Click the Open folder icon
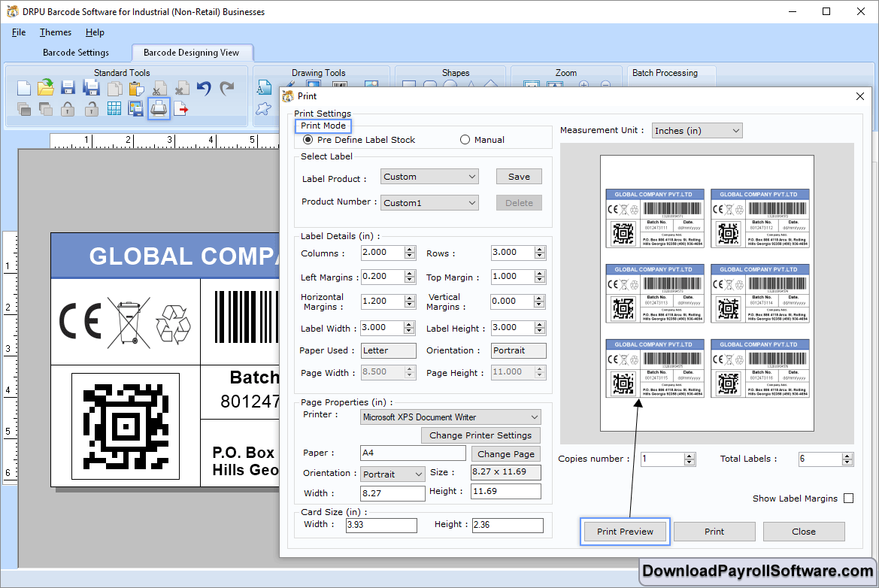Viewport: 879px width, 588px height. (x=46, y=87)
